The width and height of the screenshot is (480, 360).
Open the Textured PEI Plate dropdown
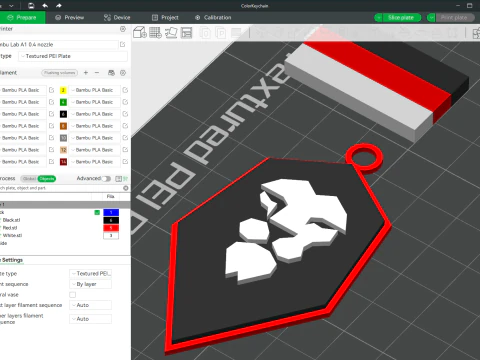point(73,56)
